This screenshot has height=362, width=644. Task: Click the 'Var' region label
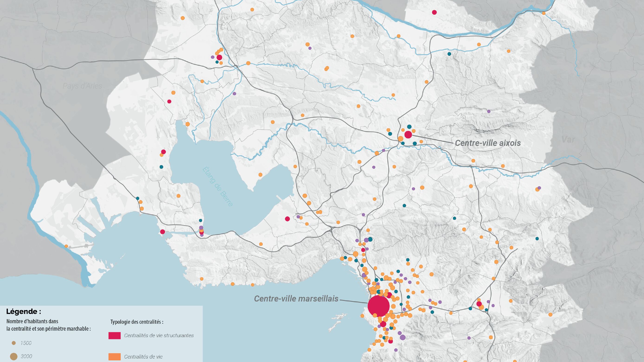click(568, 139)
